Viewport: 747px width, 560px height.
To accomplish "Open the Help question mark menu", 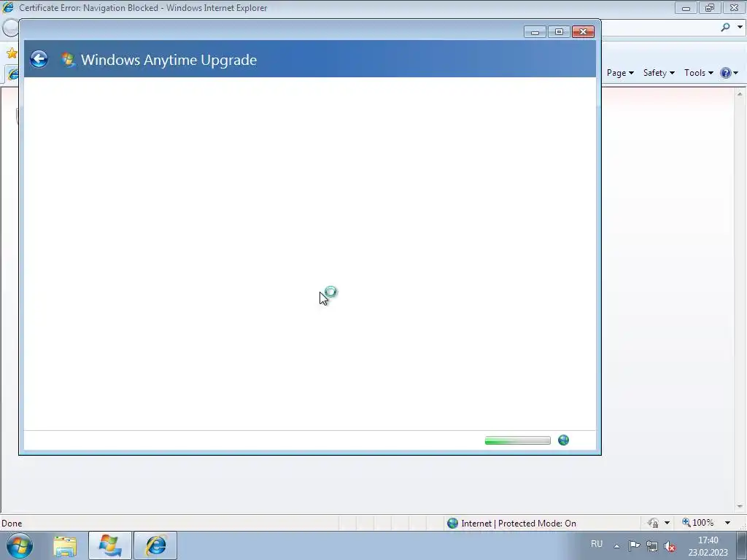I will (x=729, y=73).
